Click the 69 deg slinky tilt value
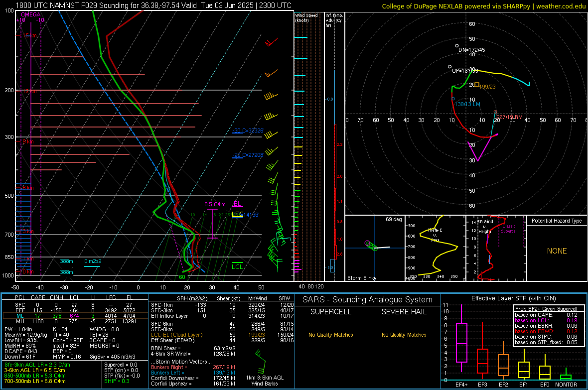588x390 pixels. coord(393,219)
